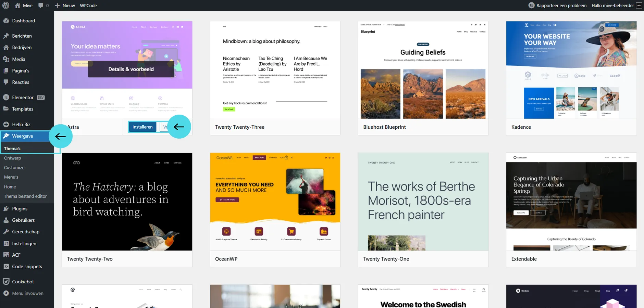Expand the Gereedschap menu
Image resolution: width=644 pixels, height=308 pixels.
[x=26, y=232]
